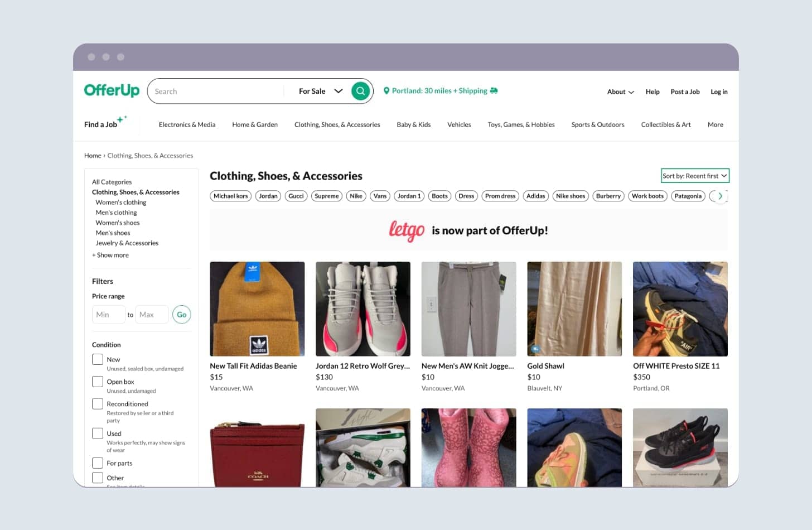Toggle the Reconditioned checkbox
The width and height of the screenshot is (812, 530).
pyautogui.click(x=98, y=403)
